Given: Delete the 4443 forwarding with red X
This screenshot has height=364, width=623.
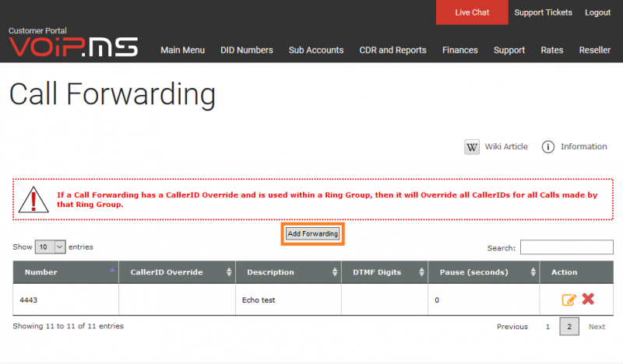Looking at the screenshot, I should click(x=588, y=299).
